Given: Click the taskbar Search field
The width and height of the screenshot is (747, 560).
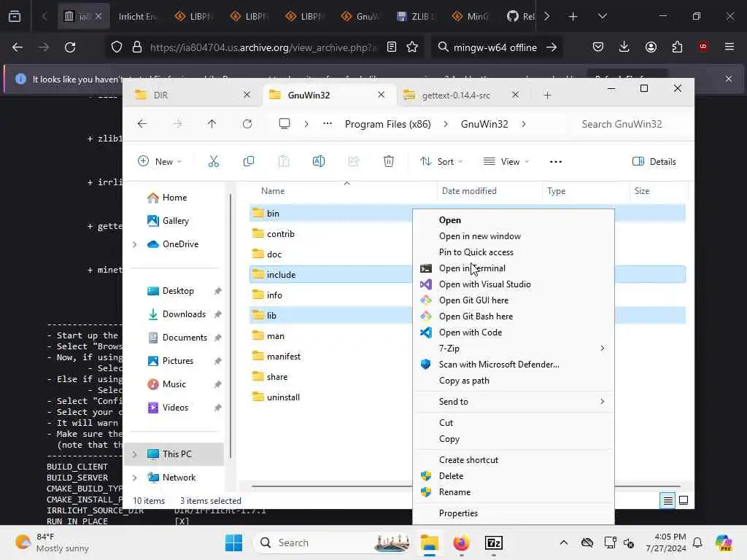Looking at the screenshot, I should 333,542.
